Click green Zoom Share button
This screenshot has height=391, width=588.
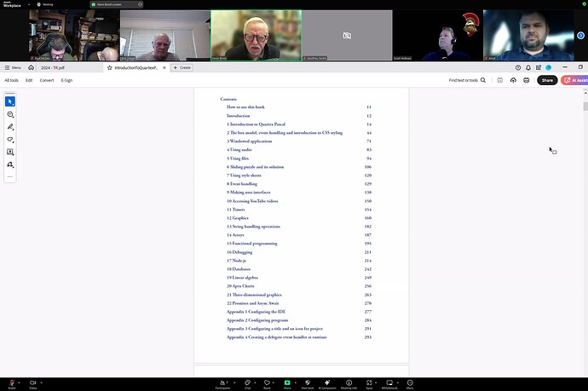[287, 384]
